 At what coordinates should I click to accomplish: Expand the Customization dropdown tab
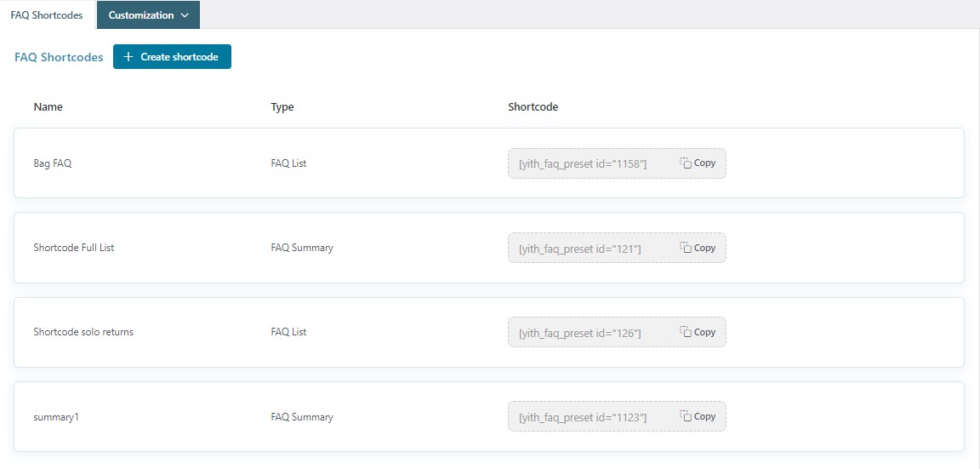(x=148, y=15)
